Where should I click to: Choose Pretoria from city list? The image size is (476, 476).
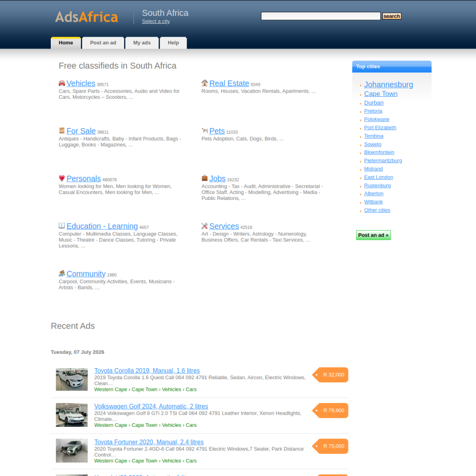(x=373, y=111)
